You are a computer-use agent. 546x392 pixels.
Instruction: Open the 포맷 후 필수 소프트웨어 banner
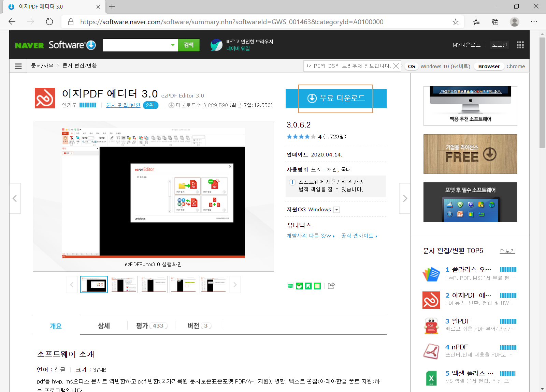(x=470, y=202)
